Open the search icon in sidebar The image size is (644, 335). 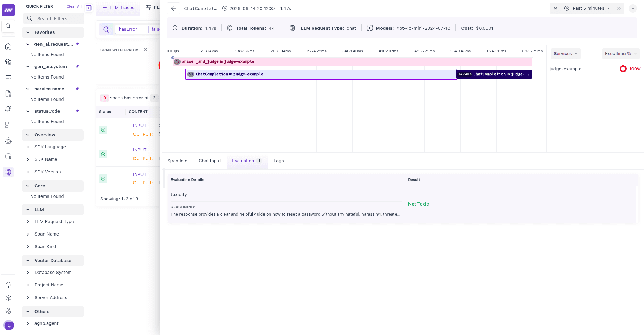point(8,26)
